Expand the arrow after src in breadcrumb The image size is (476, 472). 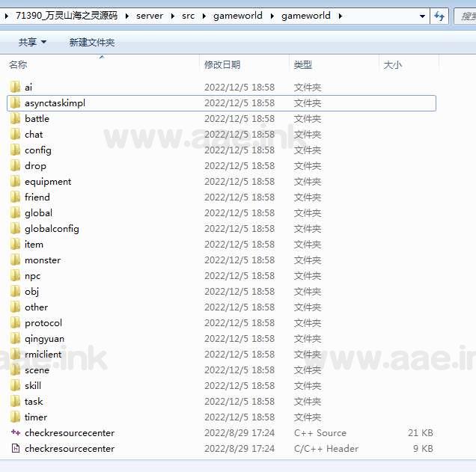tap(204, 16)
